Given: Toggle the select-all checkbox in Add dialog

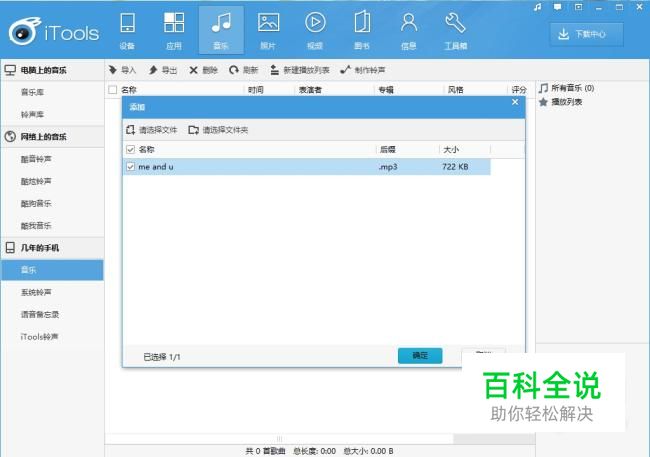Looking at the screenshot, I should pyautogui.click(x=131, y=149).
